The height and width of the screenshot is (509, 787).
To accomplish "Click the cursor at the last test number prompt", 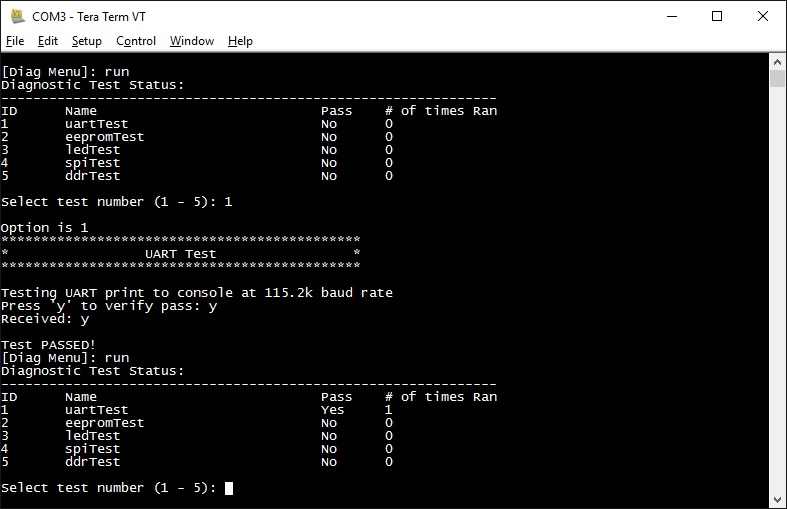I will point(229,488).
